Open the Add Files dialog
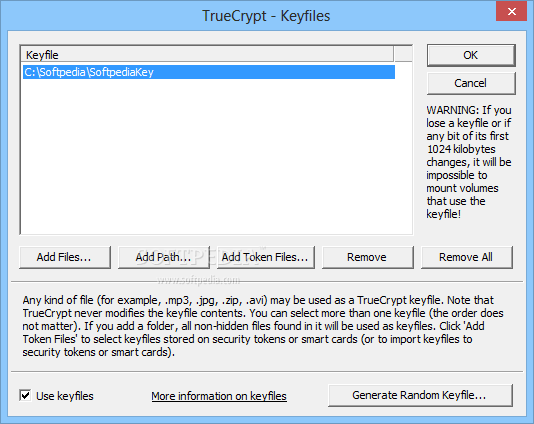Image resolution: width=534 pixels, height=424 pixels. click(x=65, y=257)
